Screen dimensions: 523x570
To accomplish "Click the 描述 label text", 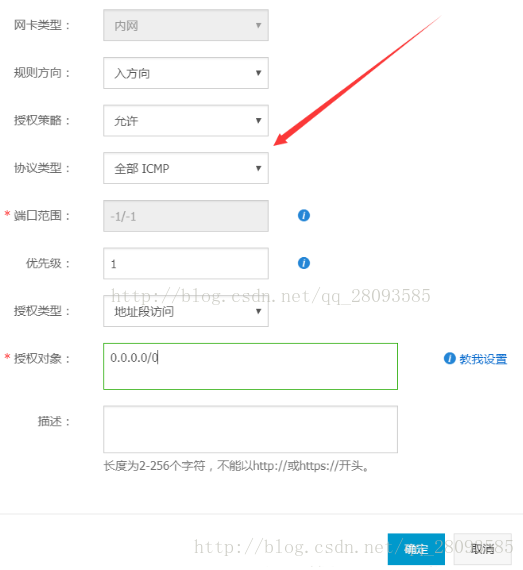I will (x=54, y=421).
